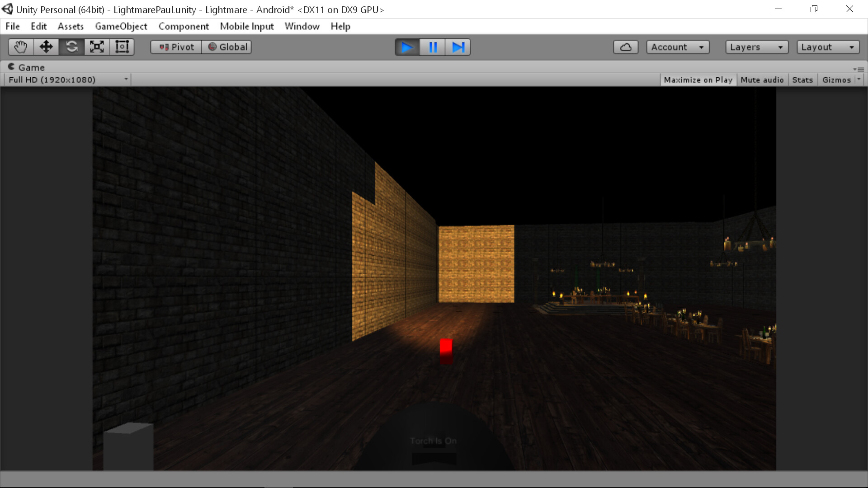
Task: Select the Rotate tool
Action: tap(71, 47)
